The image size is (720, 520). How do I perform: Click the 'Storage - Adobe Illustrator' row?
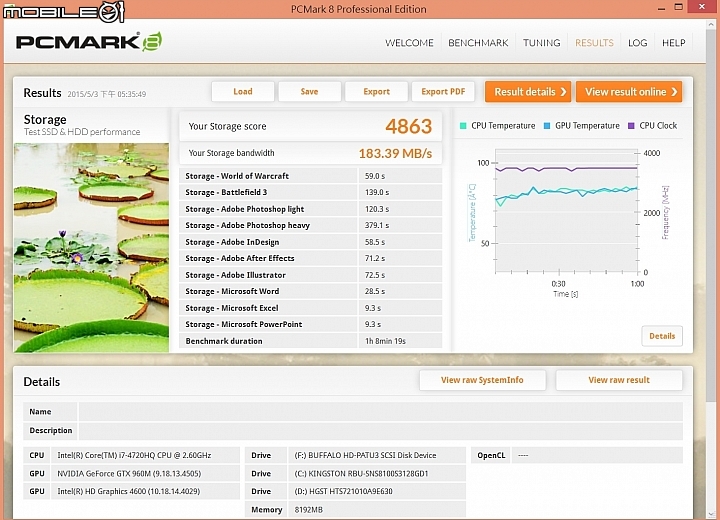coord(310,275)
